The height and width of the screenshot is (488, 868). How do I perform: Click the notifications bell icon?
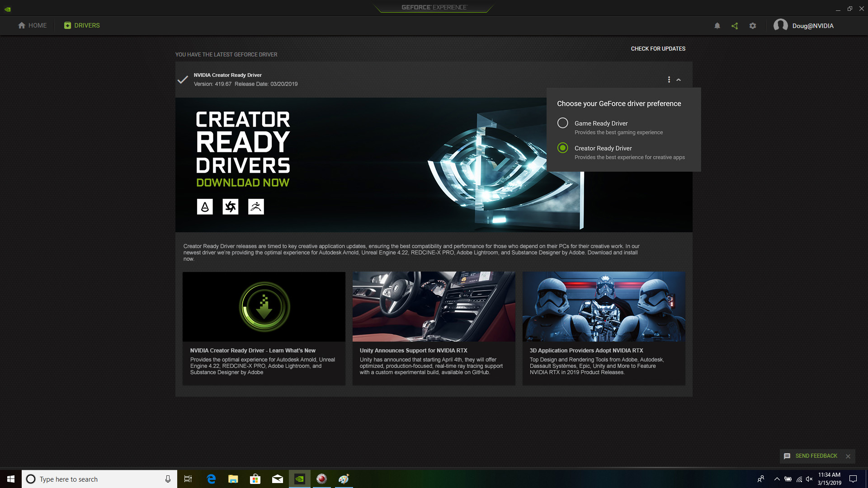pyautogui.click(x=717, y=26)
